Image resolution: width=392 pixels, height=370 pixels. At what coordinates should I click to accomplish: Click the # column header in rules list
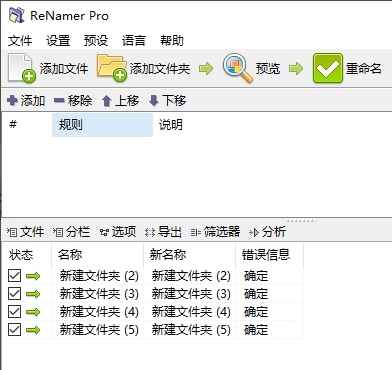pos(13,124)
